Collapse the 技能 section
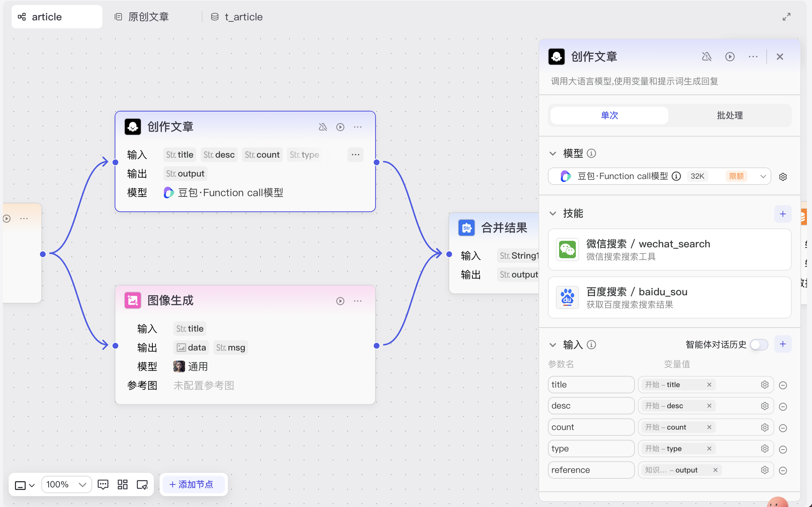This screenshot has height=507, width=812. [x=553, y=214]
